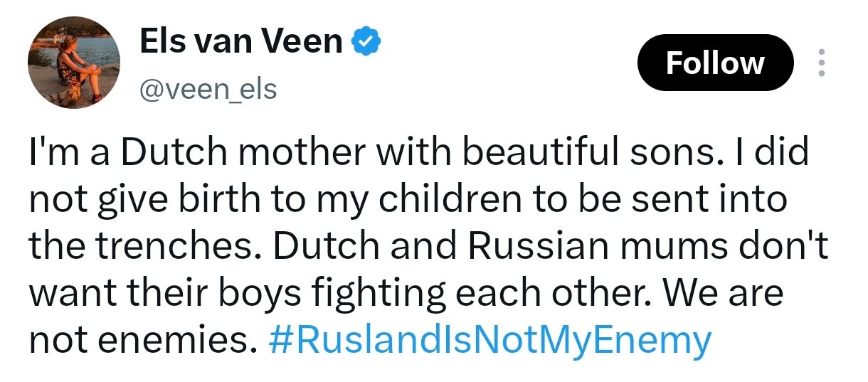
Task: Click the words "not enemies." before the hashtag
Action: click(142, 342)
